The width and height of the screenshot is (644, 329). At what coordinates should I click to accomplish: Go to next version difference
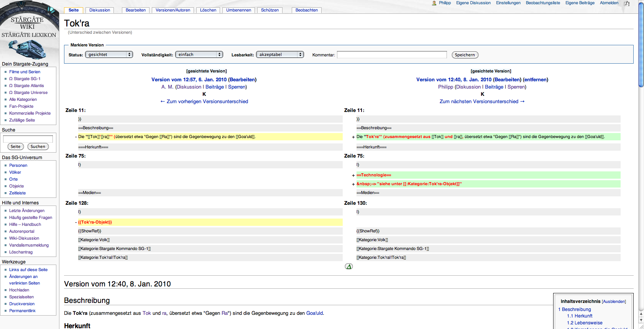click(482, 102)
